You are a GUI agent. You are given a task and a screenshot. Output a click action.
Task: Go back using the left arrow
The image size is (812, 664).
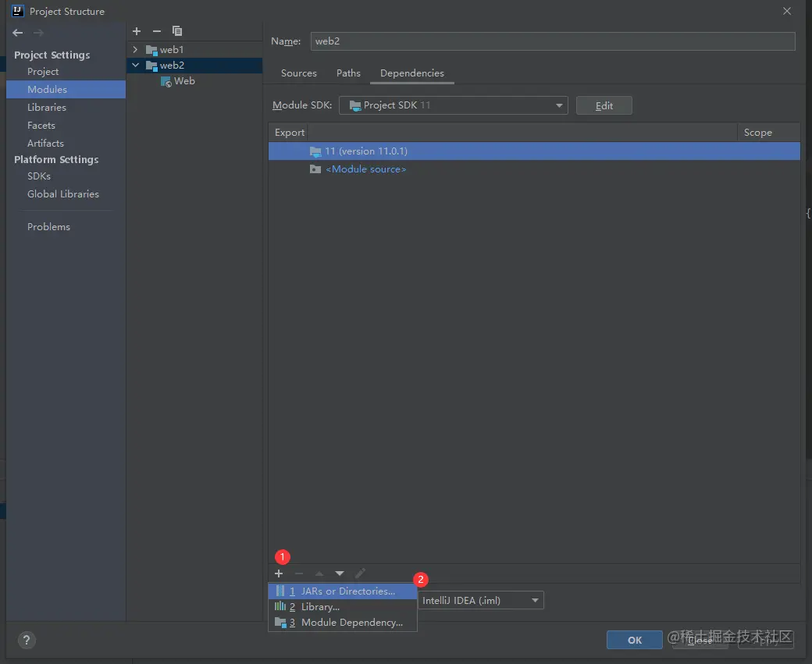18,33
